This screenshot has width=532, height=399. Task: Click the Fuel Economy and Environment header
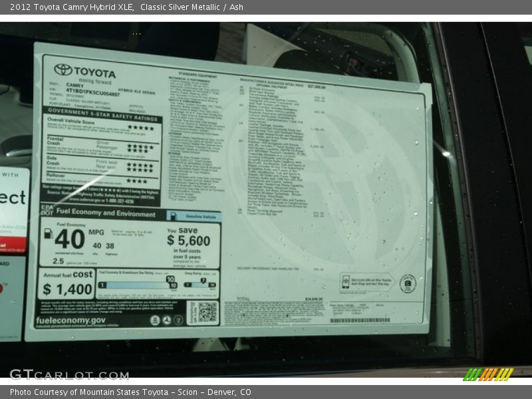[108, 213]
